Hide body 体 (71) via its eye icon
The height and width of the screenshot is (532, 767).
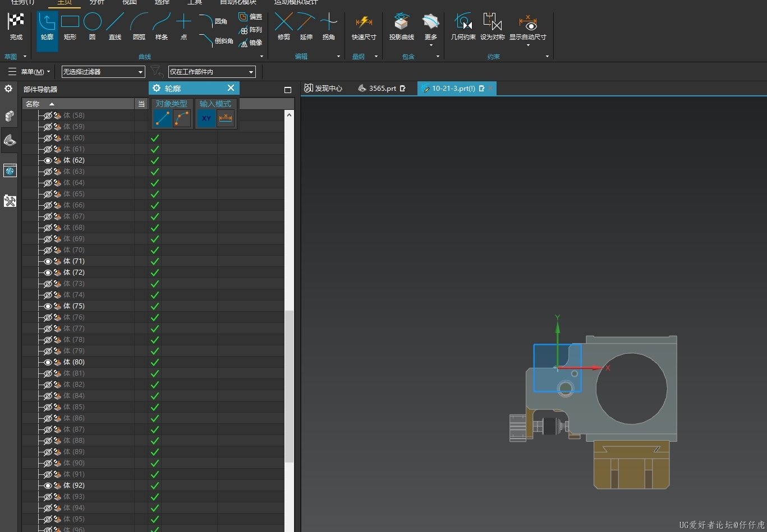tap(48, 261)
